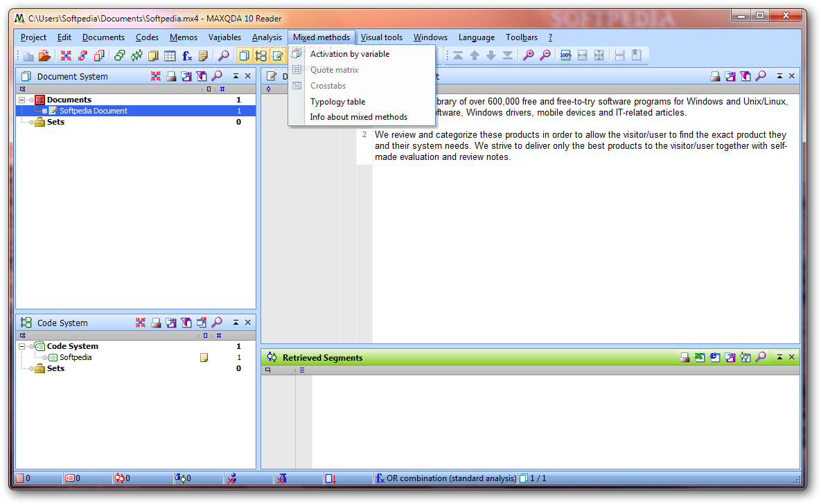Open the Codes menu
Image resolution: width=821 pixels, height=504 pixels.
[x=147, y=37]
